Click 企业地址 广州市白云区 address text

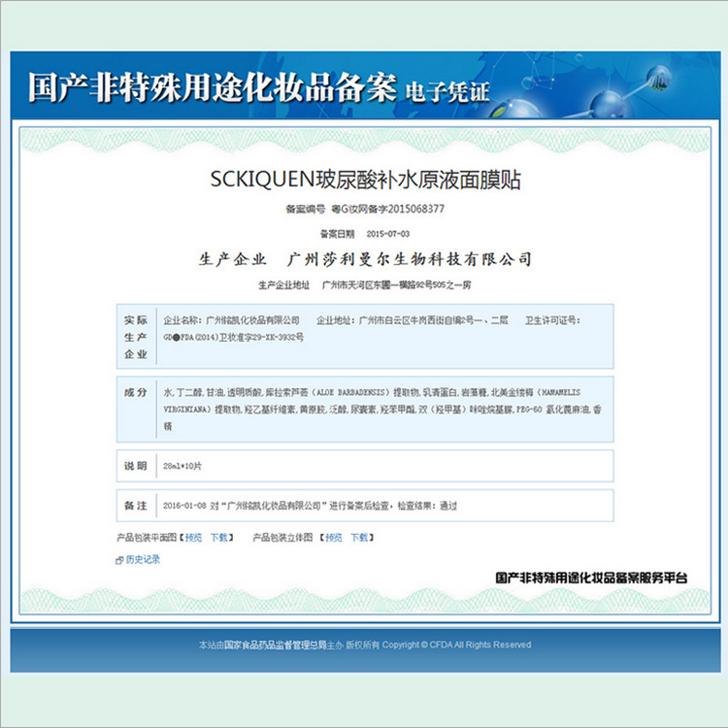click(413, 320)
